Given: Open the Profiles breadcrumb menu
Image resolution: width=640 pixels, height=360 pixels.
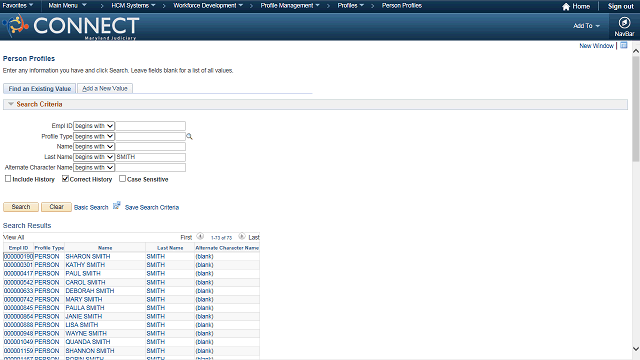Looking at the screenshot, I should click(350, 6).
